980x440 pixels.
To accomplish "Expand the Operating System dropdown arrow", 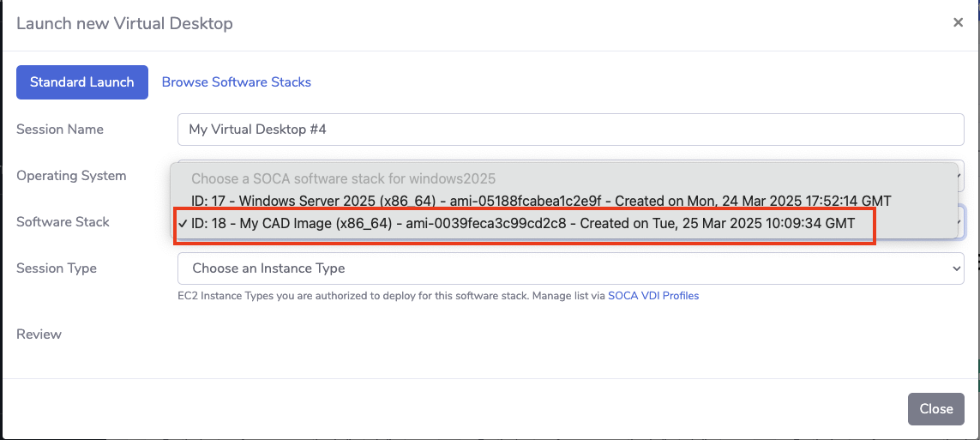I will click(x=958, y=176).
